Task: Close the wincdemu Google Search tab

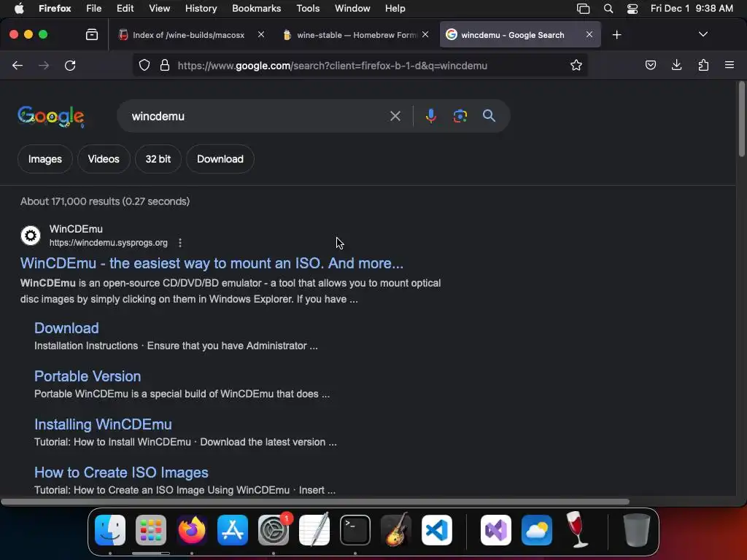Action: pyautogui.click(x=589, y=34)
